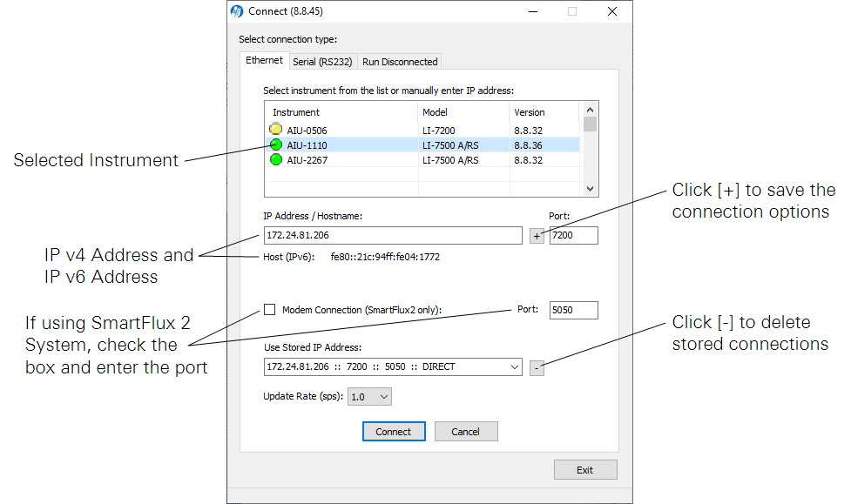Open the Run Disconnected tab
The image size is (851, 504).
point(400,62)
